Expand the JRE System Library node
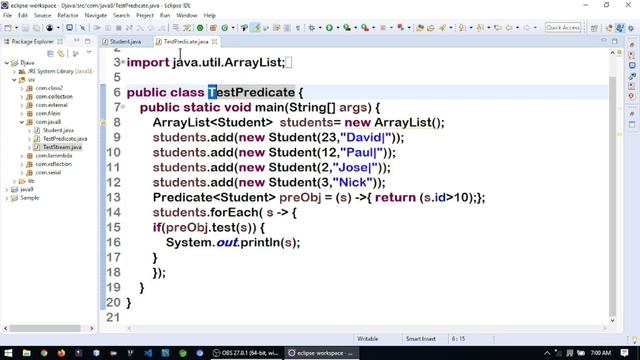 pos(14,71)
